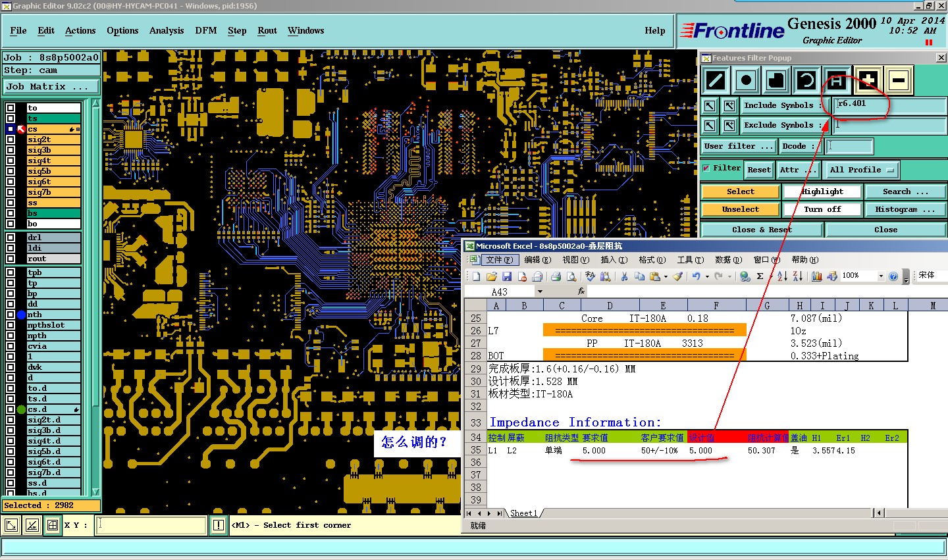Switch to the Sheet1 tab in Excel
This screenshot has width=948, height=560.
click(x=523, y=513)
